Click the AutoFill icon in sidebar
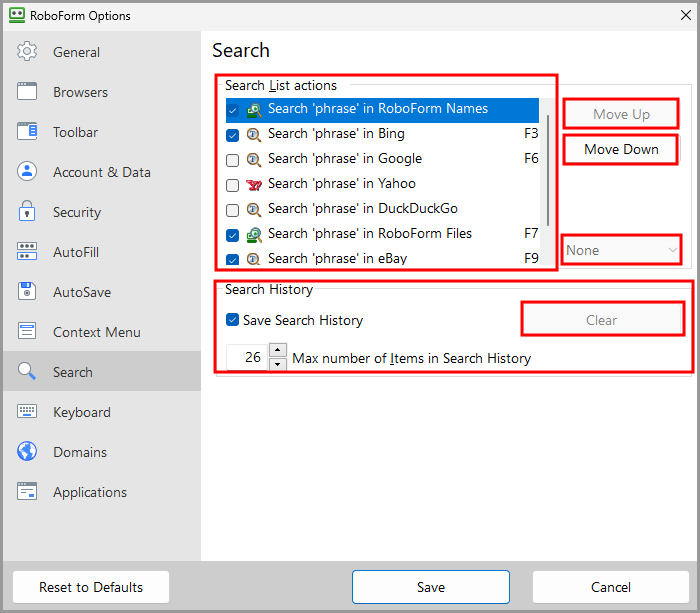700x613 pixels. point(27,251)
